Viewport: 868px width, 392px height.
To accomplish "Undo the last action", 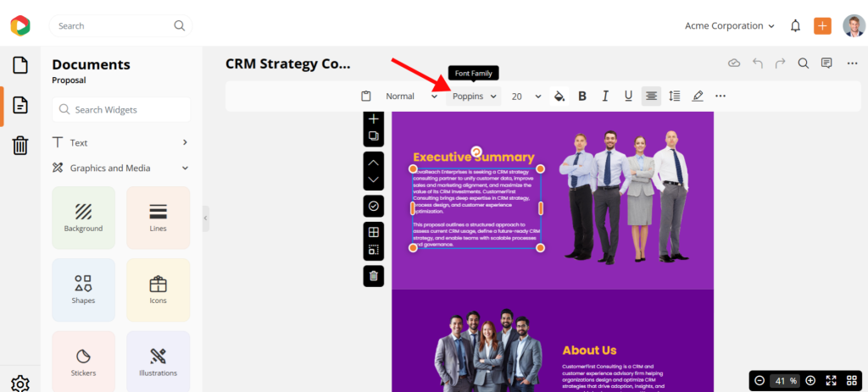I will 758,63.
